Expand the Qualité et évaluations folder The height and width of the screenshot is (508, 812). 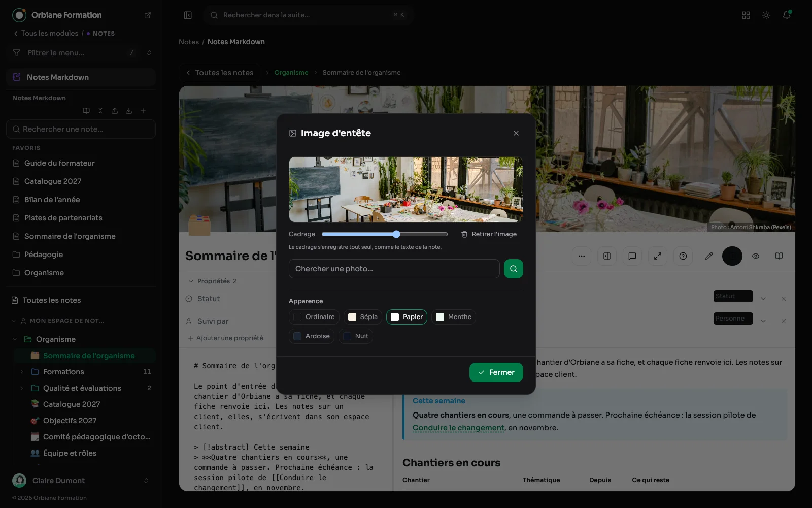pyautogui.click(x=22, y=388)
